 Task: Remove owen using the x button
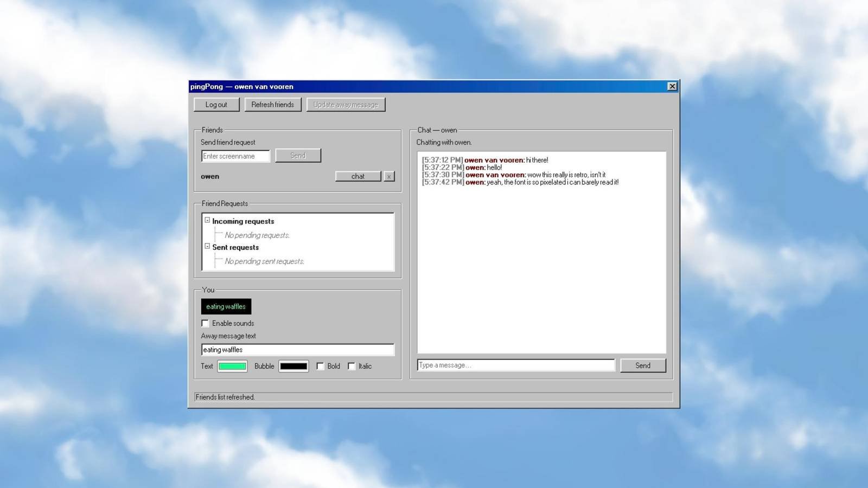point(388,176)
